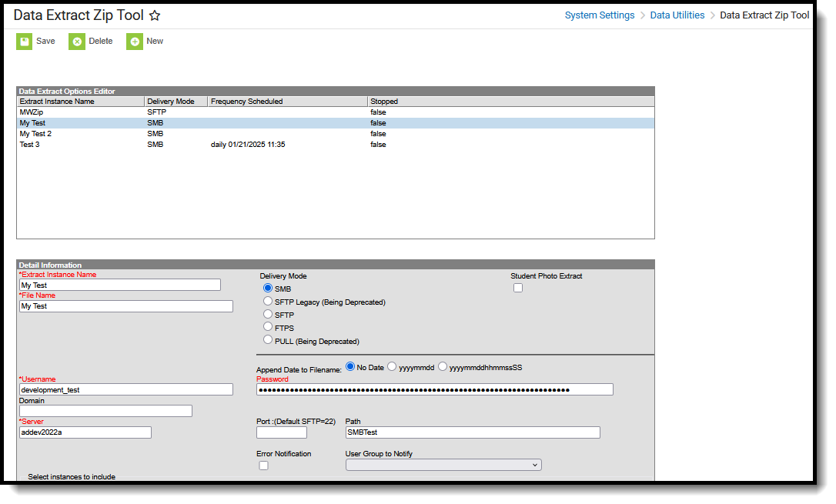Click the green Delete icon
This screenshot has height=504, width=836.
pyautogui.click(x=77, y=42)
